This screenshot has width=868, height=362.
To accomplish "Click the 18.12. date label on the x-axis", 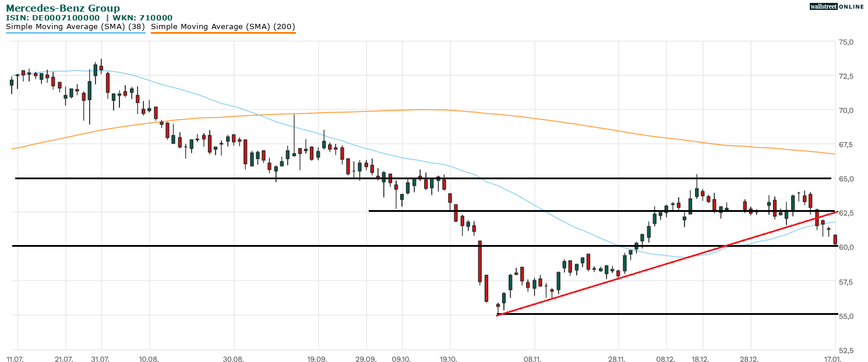I will pyautogui.click(x=700, y=359).
